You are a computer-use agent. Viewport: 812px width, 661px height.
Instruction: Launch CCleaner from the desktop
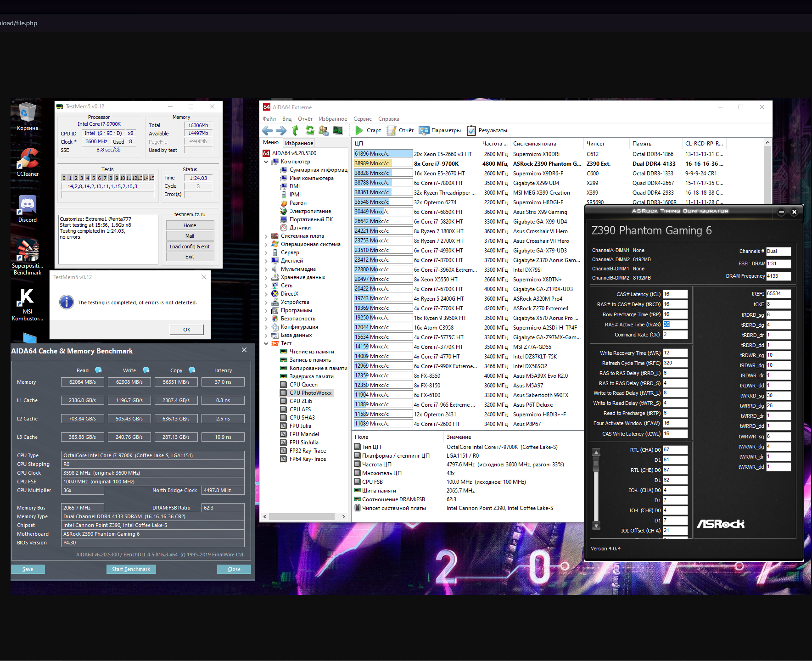tap(28, 162)
